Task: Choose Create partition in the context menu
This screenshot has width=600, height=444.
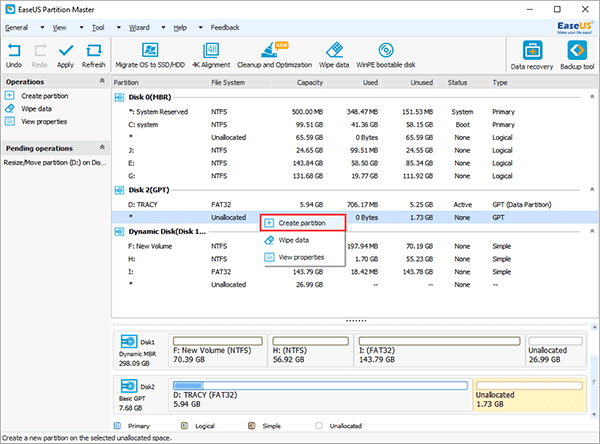Action: (300, 222)
